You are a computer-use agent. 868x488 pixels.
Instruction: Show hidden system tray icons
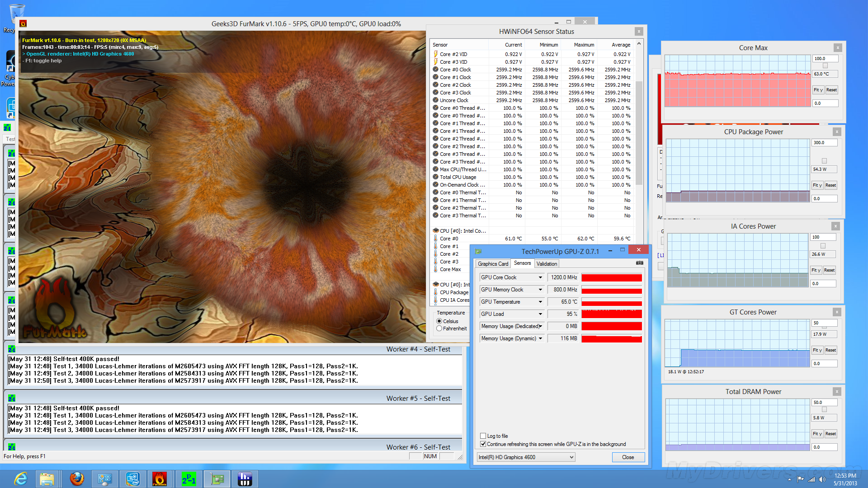point(789,479)
